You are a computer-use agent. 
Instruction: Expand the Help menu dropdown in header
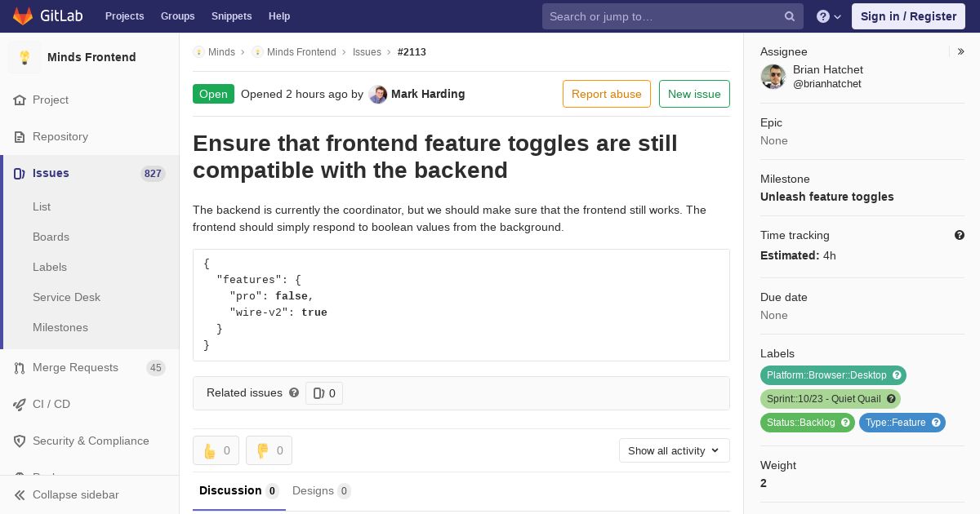[x=829, y=16]
